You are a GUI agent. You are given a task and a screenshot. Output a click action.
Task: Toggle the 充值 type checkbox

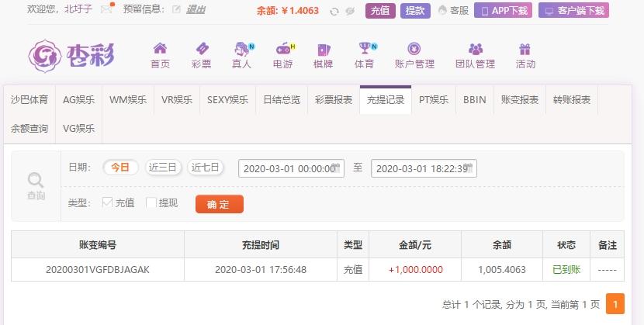pos(107,202)
